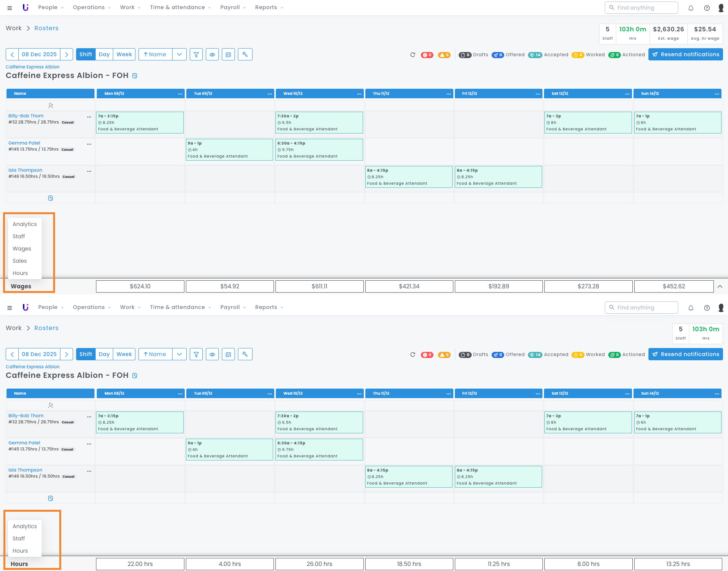The height and width of the screenshot is (571, 728).
Task: Click the help question mark icon in the upper header
Action: (707, 8)
